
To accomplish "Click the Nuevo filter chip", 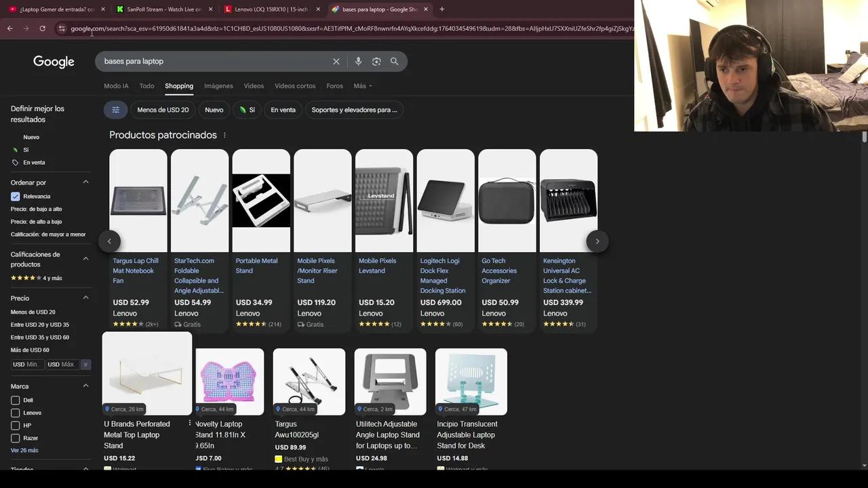I will [x=214, y=110].
